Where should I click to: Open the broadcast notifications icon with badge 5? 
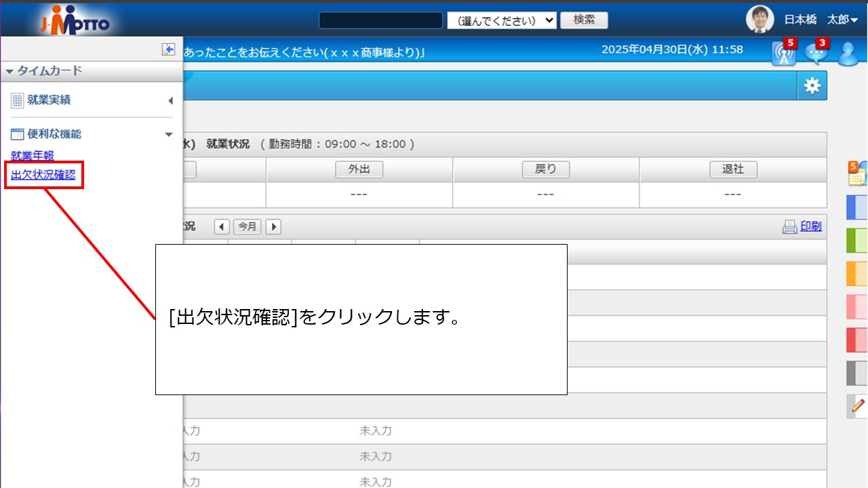click(783, 54)
